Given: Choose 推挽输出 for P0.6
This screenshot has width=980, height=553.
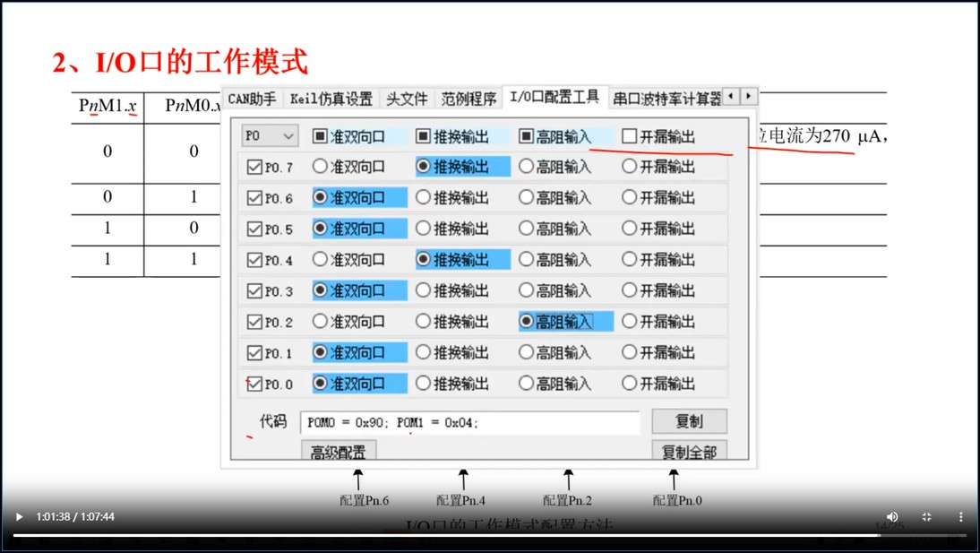Looking at the screenshot, I should click(423, 198).
